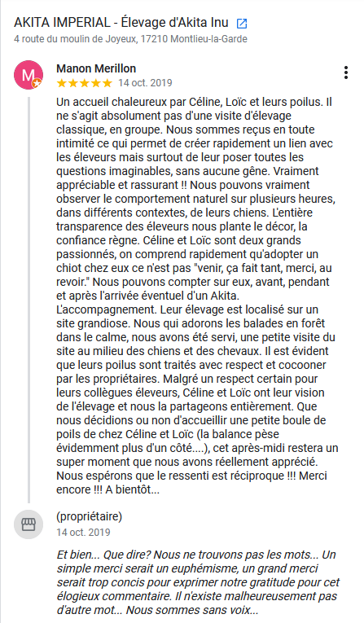Click the owner reply date under (propriétaire)
The height and width of the screenshot is (623, 364).
[83, 533]
